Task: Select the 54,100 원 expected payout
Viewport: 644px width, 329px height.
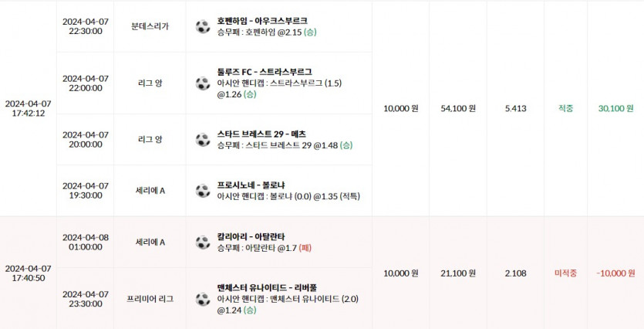Action: (458, 108)
